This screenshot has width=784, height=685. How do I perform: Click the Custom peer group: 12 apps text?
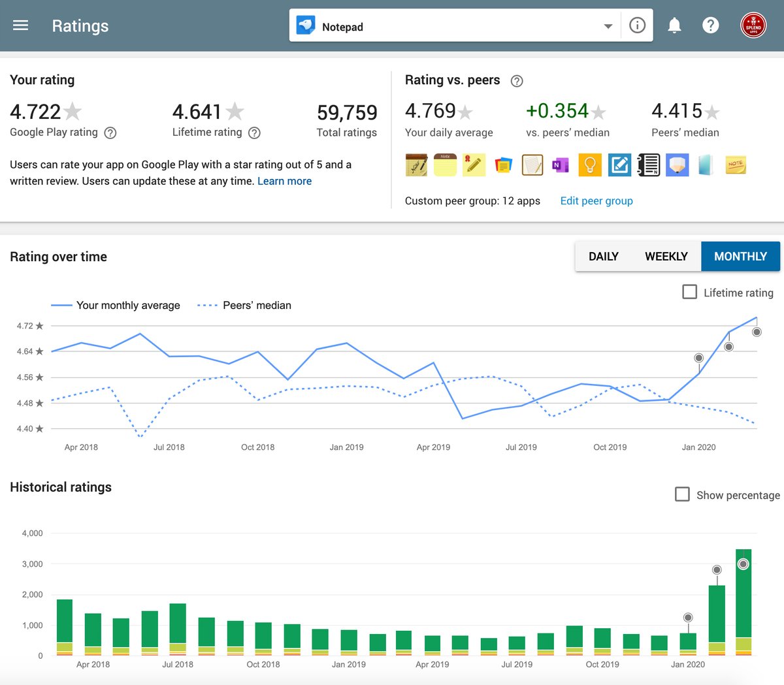click(x=472, y=201)
